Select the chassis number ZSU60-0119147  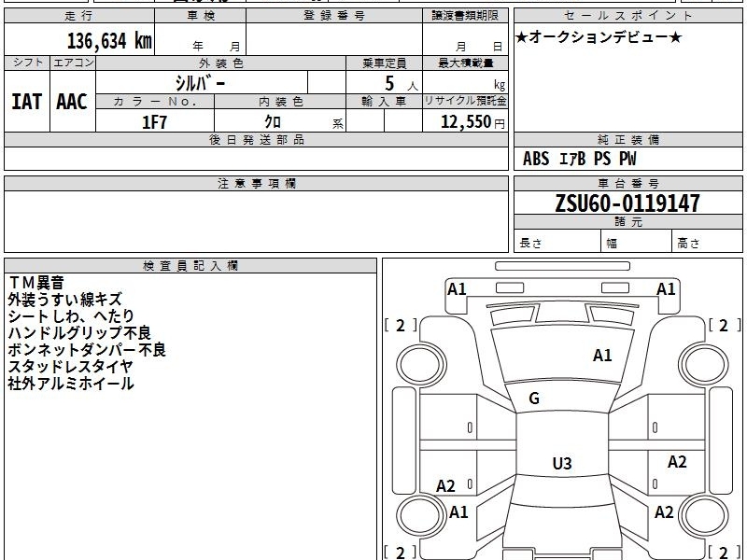627,203
